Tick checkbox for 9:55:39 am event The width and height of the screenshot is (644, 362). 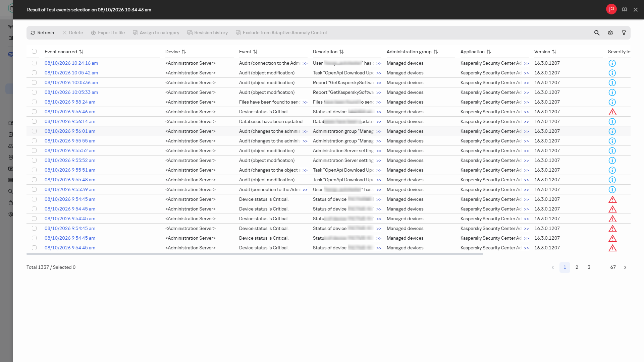[x=34, y=189]
